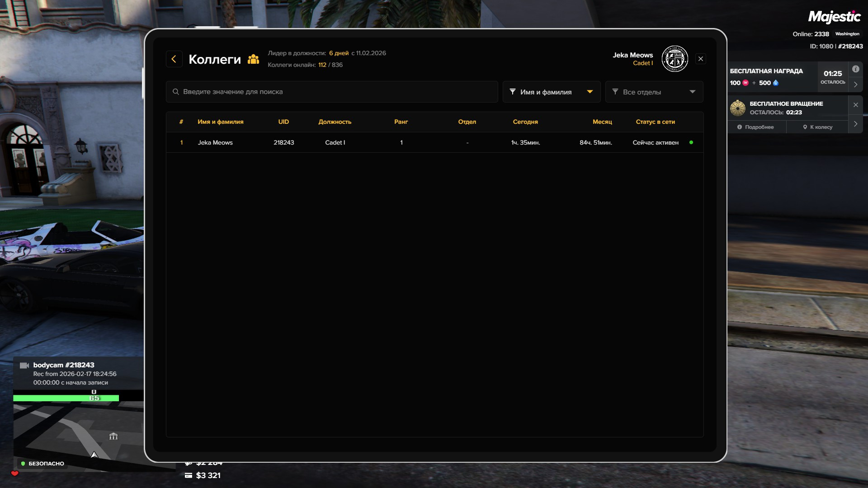Select the Jeka Meows table row
Screen dimensions: 868x488
[434, 142]
